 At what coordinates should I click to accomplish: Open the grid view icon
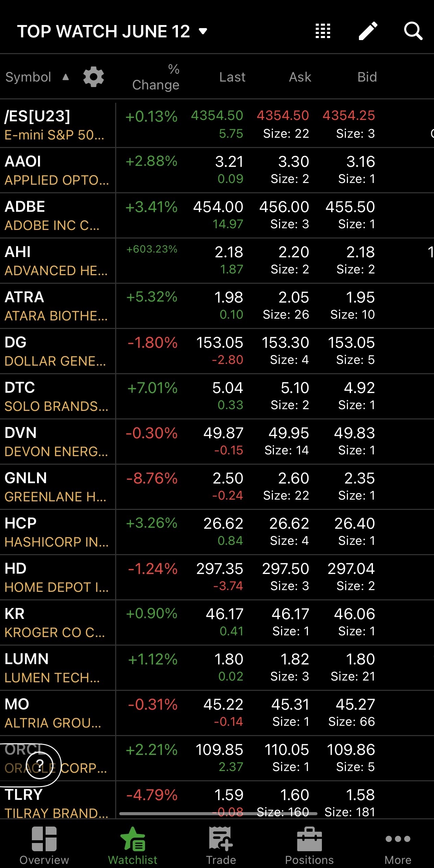click(323, 31)
